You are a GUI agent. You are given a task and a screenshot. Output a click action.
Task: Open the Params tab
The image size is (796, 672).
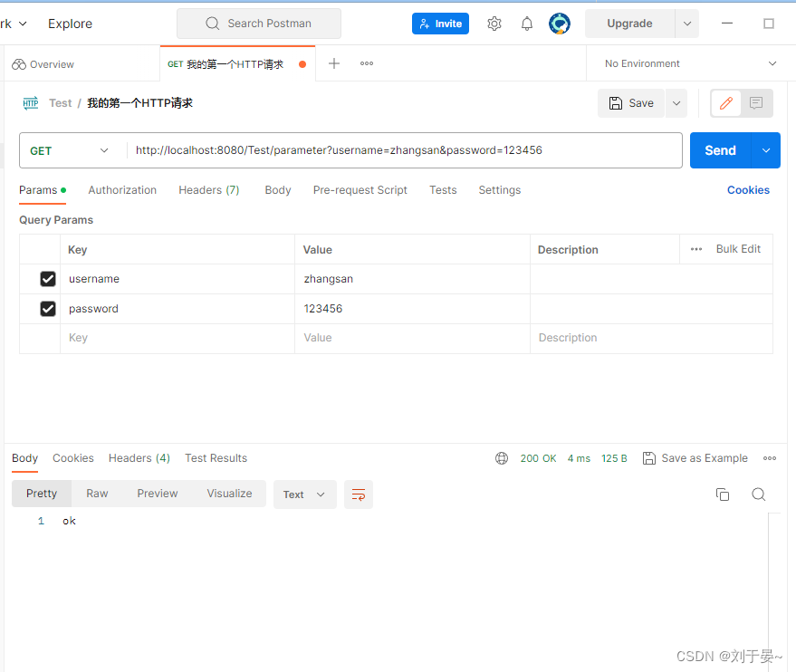(43, 190)
